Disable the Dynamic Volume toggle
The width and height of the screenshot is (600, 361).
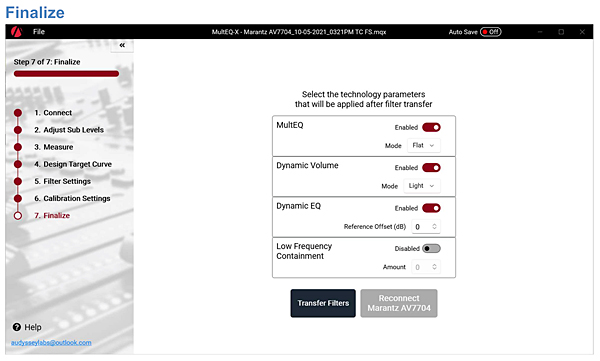(x=431, y=168)
